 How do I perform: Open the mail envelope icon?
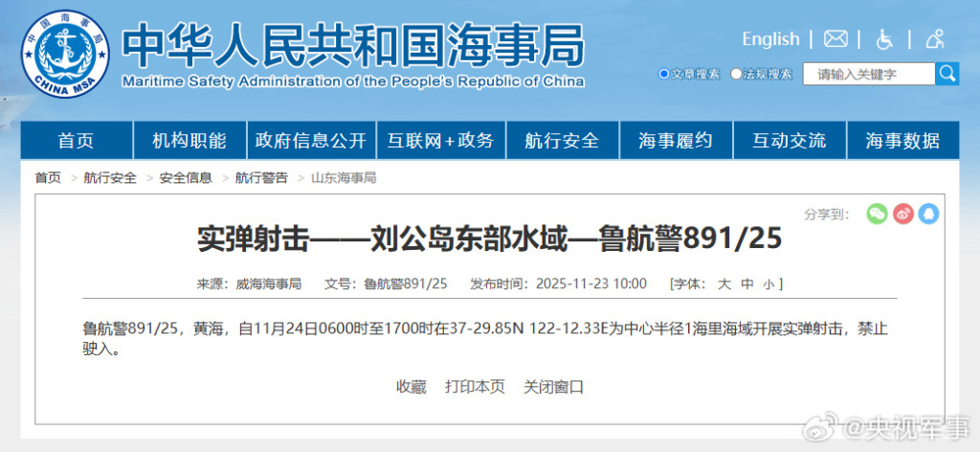(835, 39)
